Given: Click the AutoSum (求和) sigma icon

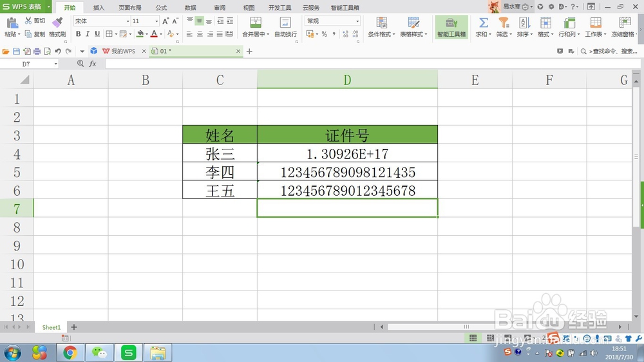Looking at the screenshot, I should (x=484, y=23).
